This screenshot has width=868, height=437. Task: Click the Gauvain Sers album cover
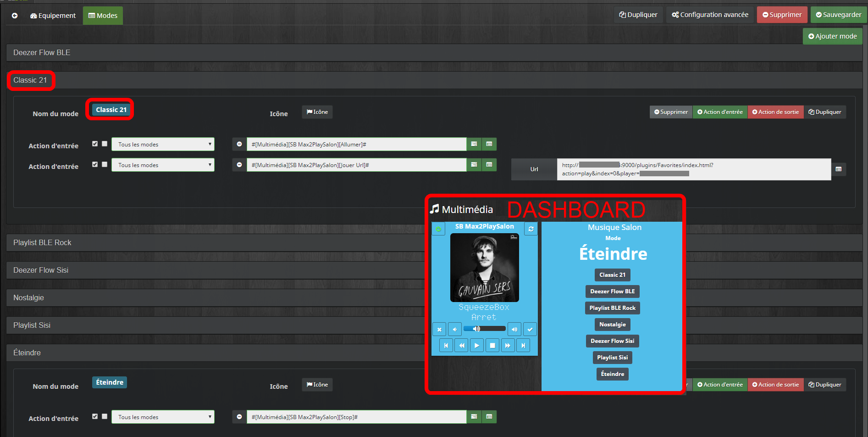485,268
